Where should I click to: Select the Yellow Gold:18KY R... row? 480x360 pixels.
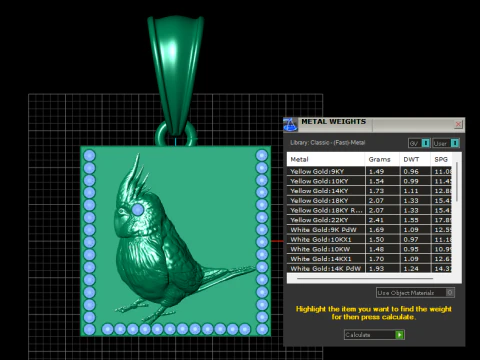(369, 210)
